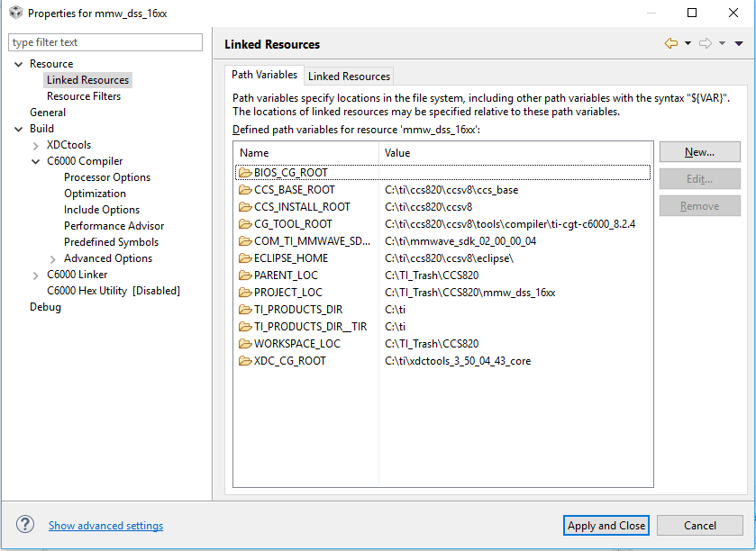Collapse the Resource tree node
756x551 pixels.
coord(19,64)
